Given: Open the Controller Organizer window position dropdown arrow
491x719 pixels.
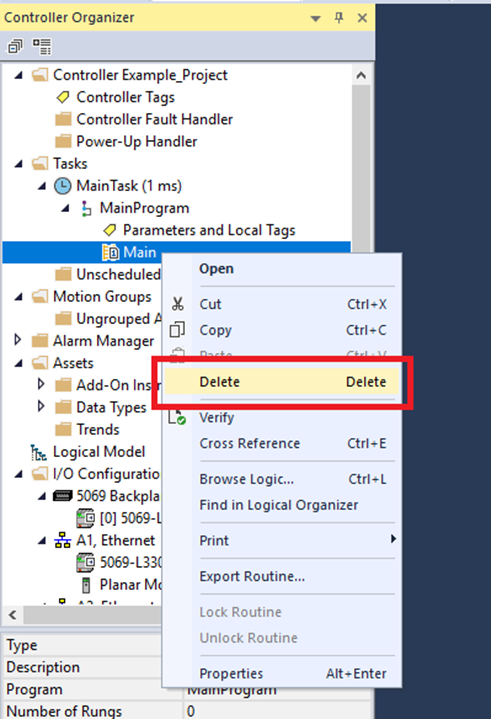Looking at the screenshot, I should pyautogui.click(x=315, y=19).
